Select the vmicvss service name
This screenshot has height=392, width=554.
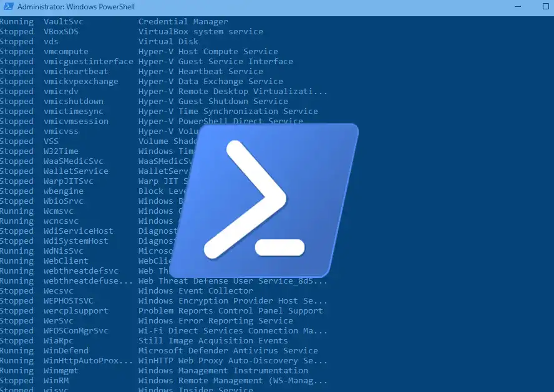[x=61, y=131]
